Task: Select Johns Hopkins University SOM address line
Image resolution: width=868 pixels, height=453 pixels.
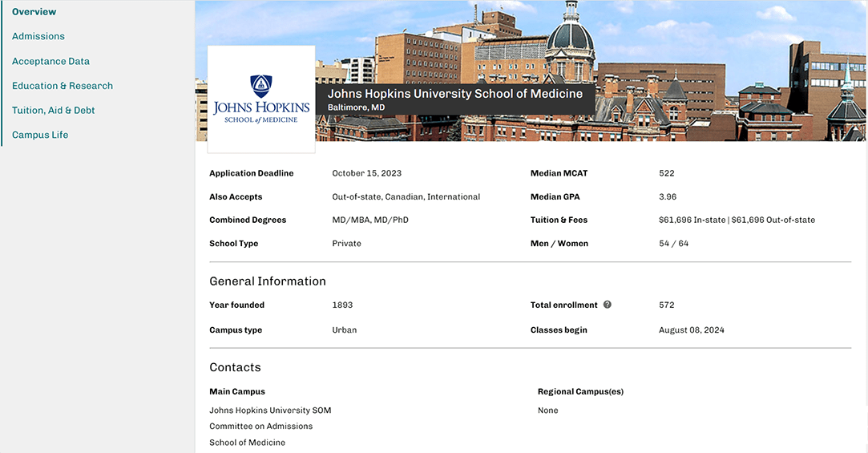Action: [270, 411]
